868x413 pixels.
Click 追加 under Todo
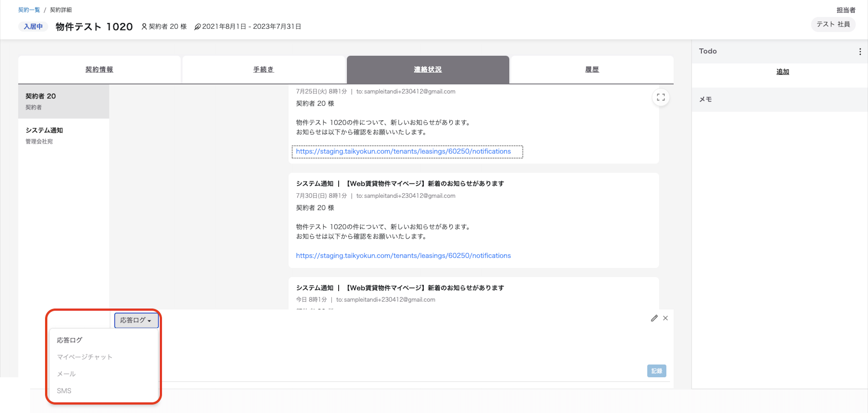click(x=782, y=71)
